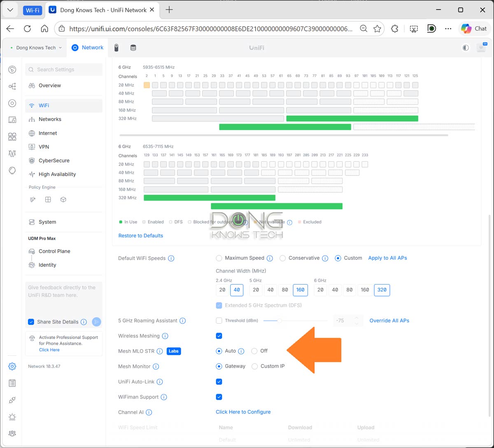The image size is (494, 448).
Task: Increase the threshold dBm stepper
Action: pyautogui.click(x=357, y=318)
